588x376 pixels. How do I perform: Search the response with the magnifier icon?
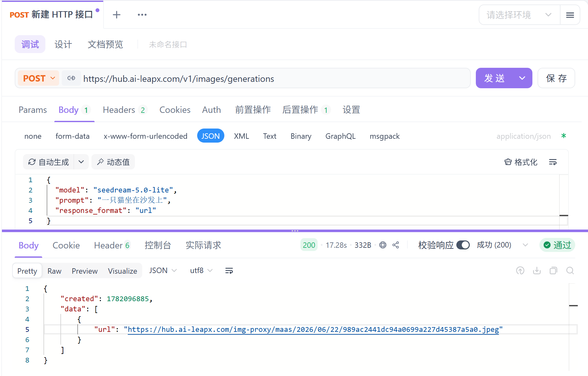pos(570,271)
